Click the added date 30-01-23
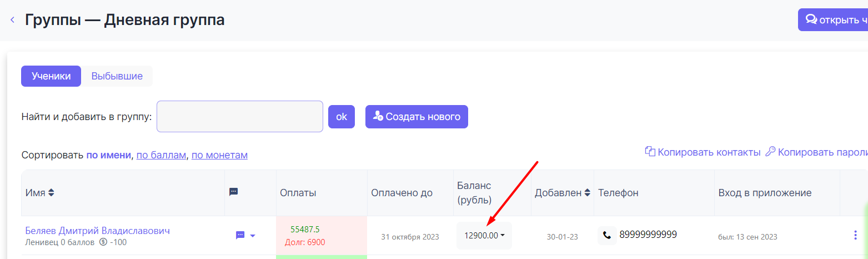The height and width of the screenshot is (259, 868). coord(562,237)
